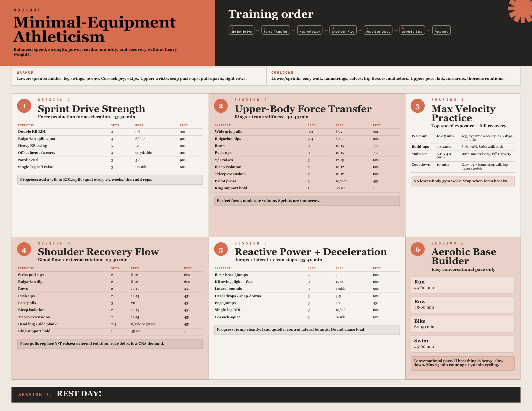Image resolution: width=532 pixels, height=411 pixels.
Task: Select the Bike 60-90 min card
Action: (462, 324)
